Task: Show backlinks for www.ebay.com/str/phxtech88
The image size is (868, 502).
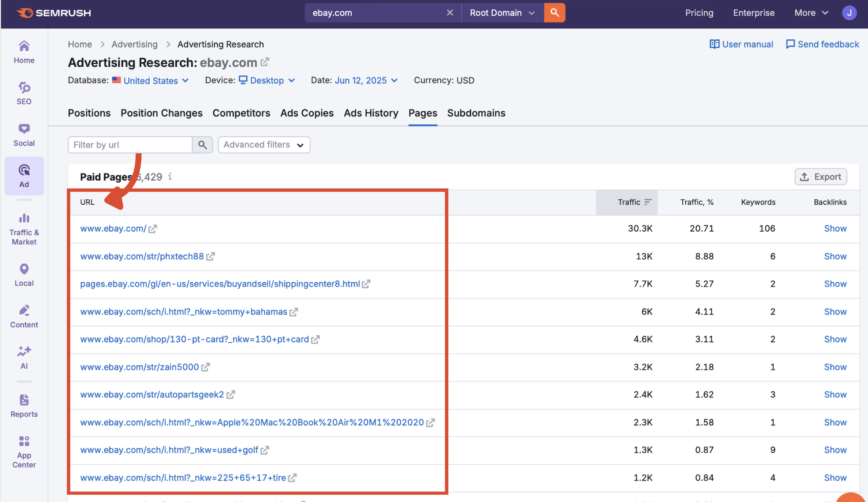Action: [x=835, y=256]
